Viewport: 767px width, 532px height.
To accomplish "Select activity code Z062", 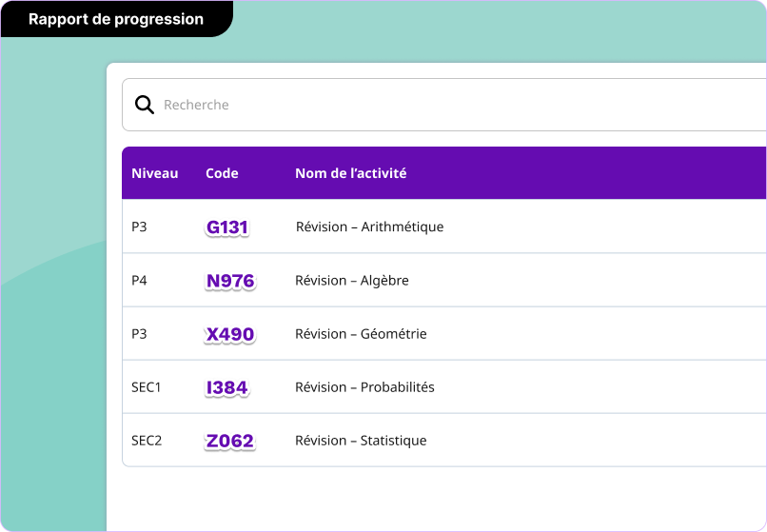I will (x=230, y=441).
